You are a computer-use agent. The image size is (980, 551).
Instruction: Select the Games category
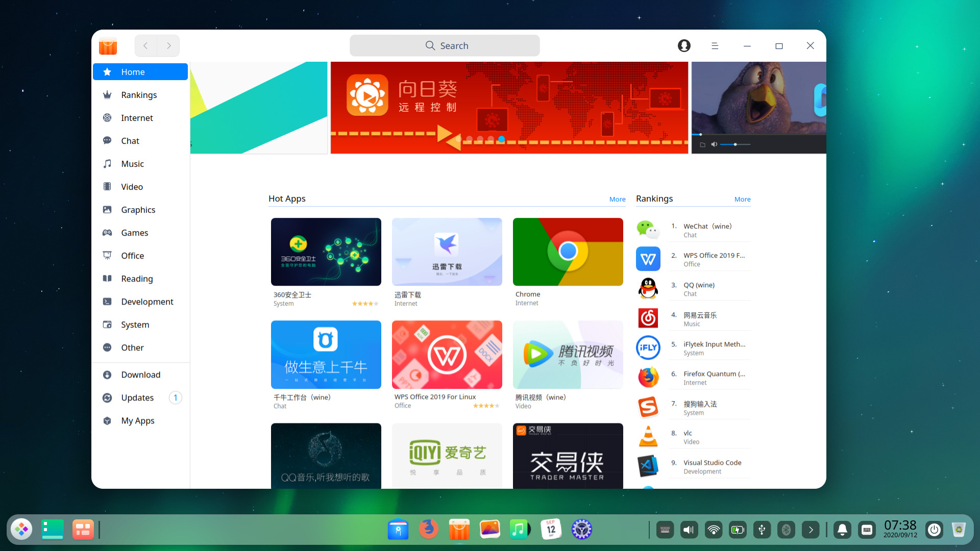pos(134,232)
